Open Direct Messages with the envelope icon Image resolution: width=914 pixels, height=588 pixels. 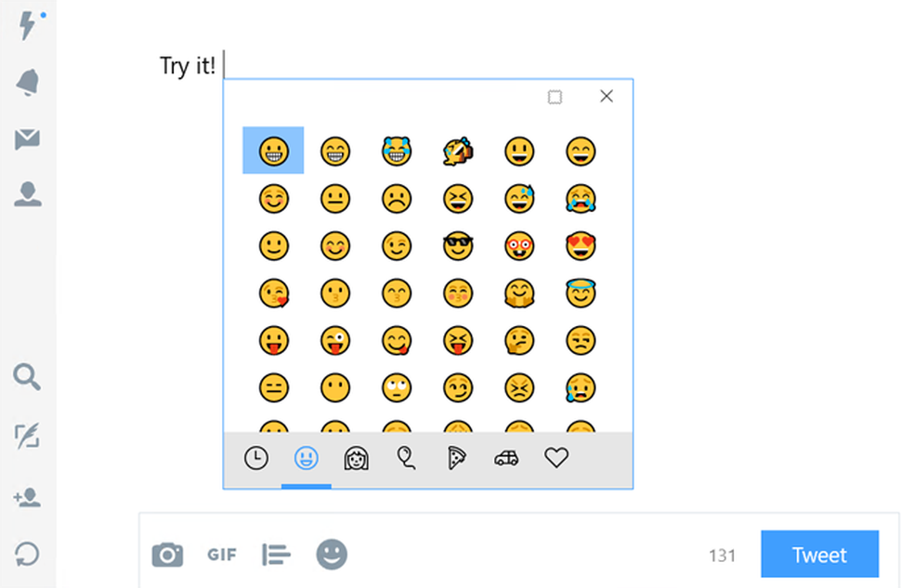pos(27,138)
